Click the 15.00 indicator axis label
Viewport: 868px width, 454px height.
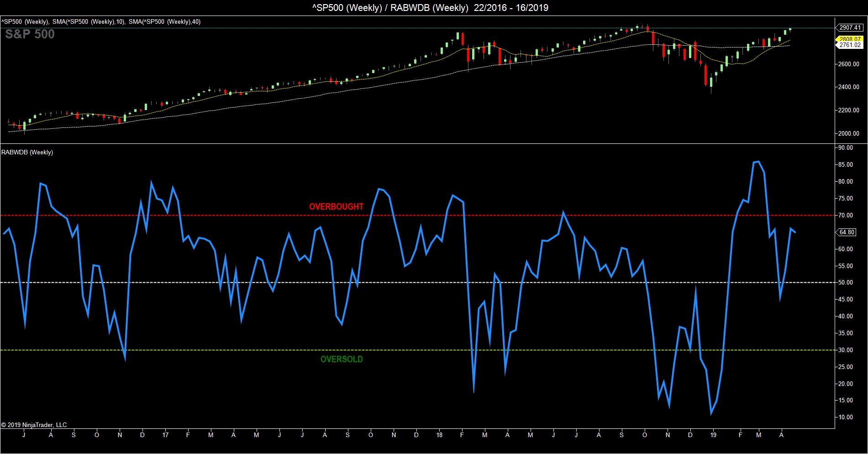pos(846,401)
